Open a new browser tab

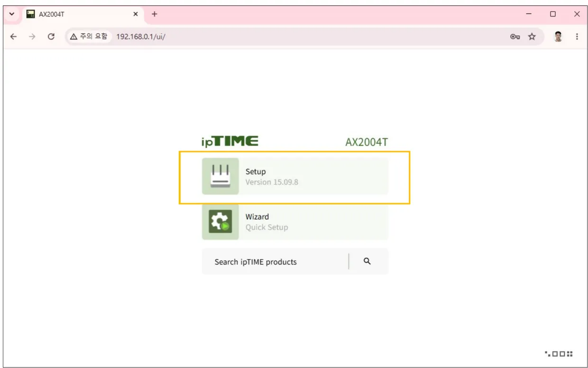[x=154, y=14]
